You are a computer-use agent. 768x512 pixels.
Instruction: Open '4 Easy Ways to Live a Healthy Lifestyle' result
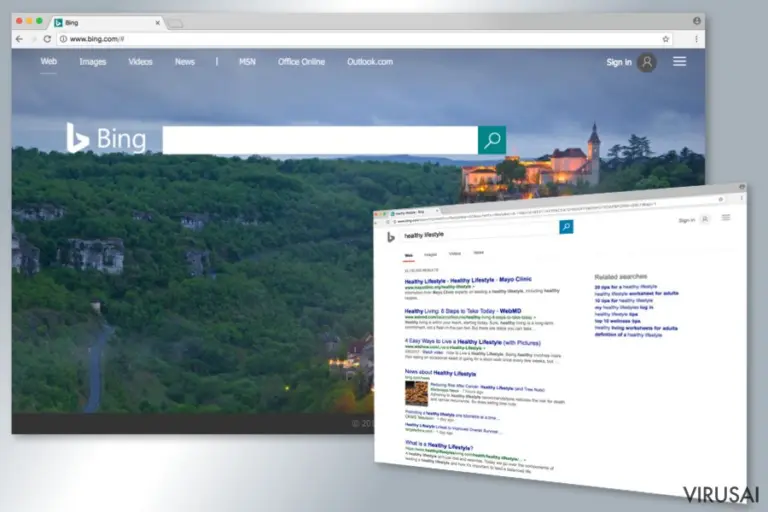click(473, 342)
